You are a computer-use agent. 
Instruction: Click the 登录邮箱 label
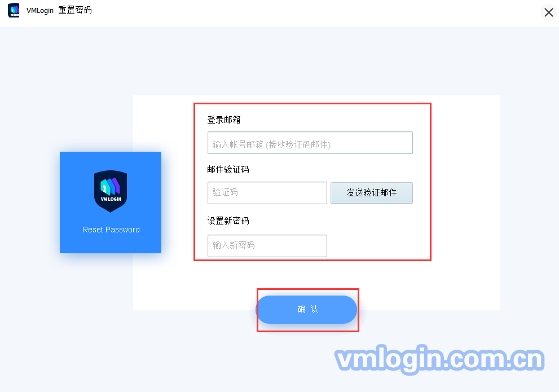tap(224, 120)
